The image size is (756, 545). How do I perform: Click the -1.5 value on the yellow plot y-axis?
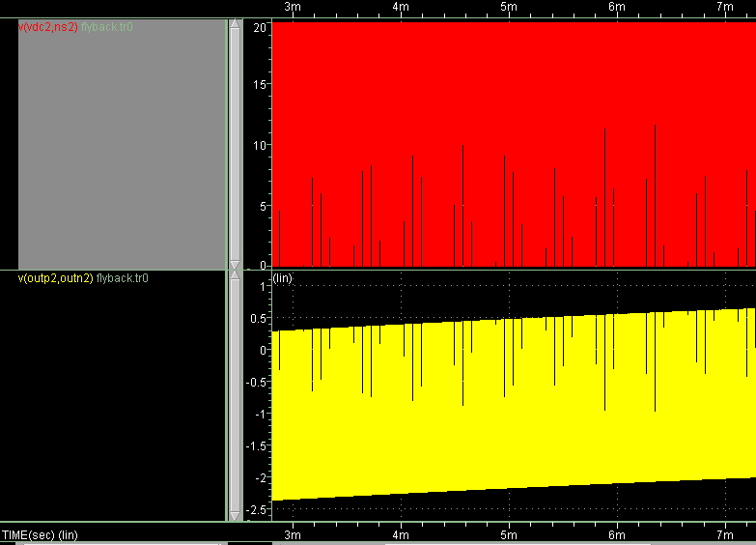point(256,445)
